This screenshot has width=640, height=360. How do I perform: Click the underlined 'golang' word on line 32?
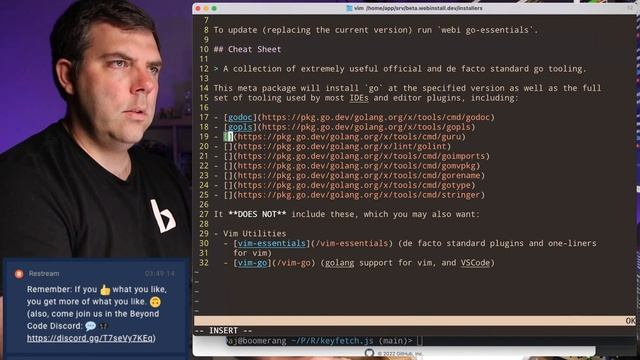tap(339, 263)
